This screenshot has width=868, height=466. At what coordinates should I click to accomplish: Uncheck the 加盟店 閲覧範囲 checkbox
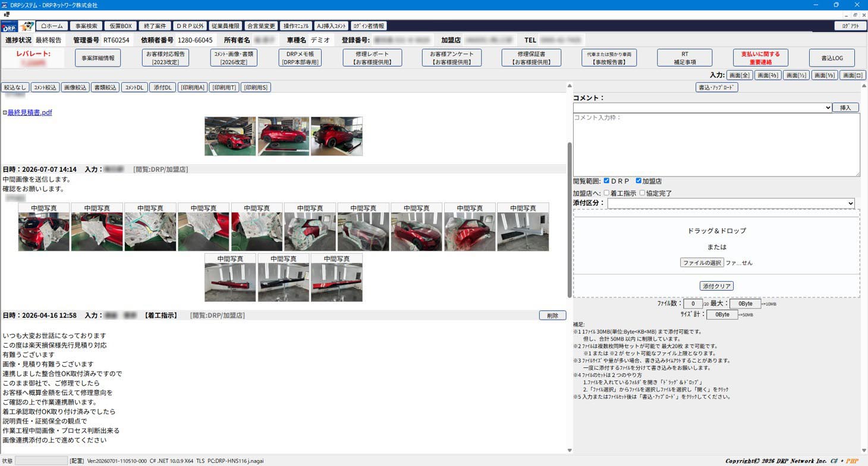pyautogui.click(x=639, y=181)
